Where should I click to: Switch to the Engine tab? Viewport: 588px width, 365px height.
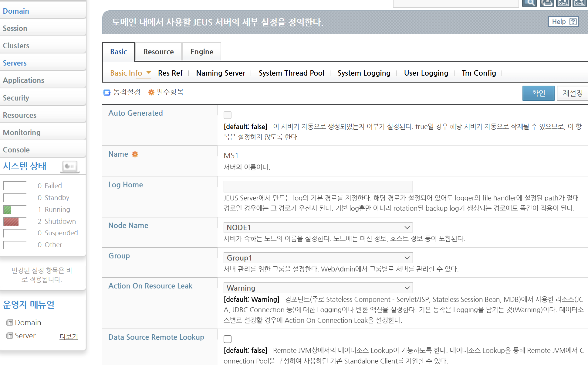[x=202, y=52]
